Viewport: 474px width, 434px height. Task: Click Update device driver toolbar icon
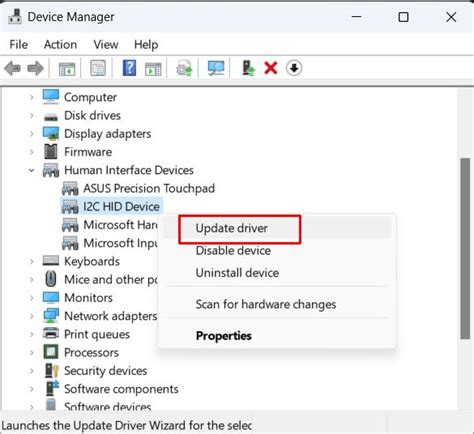pos(184,68)
